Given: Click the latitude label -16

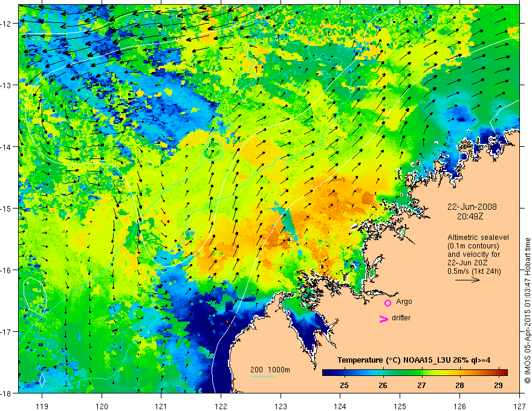Looking at the screenshot, I should (6, 270).
